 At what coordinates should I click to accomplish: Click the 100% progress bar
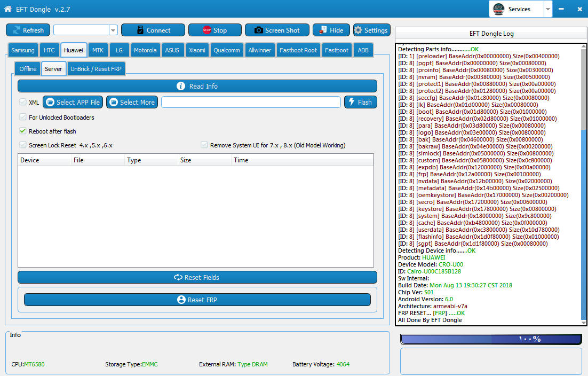tap(491, 339)
